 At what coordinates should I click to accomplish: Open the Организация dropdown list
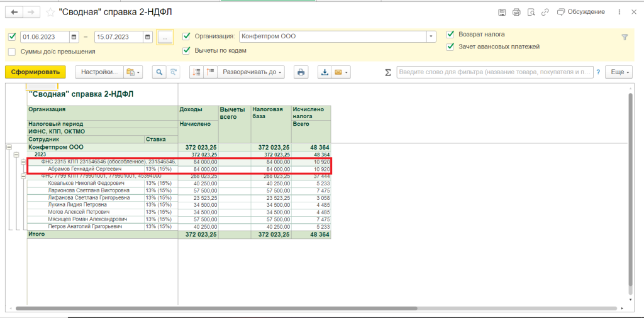(431, 37)
